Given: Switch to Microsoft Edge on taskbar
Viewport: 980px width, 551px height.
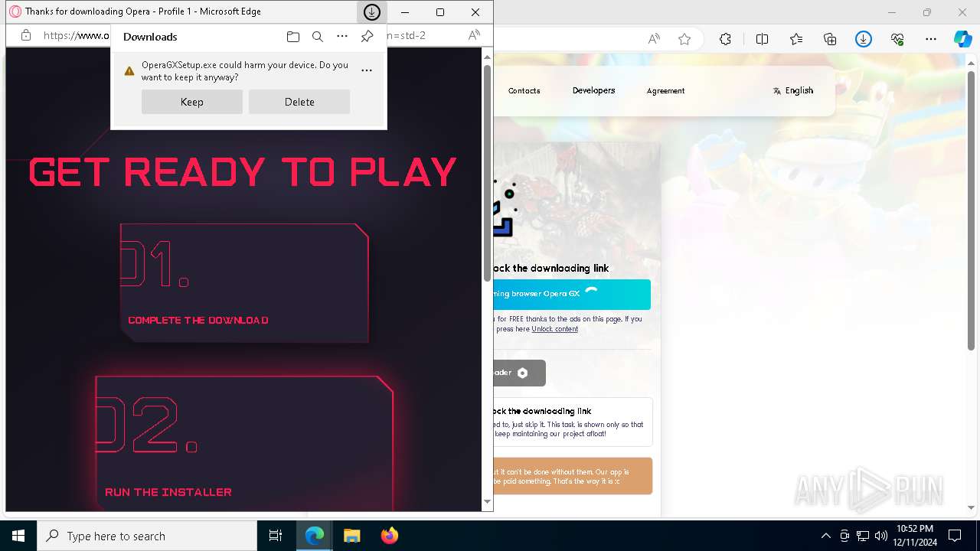Looking at the screenshot, I should click(x=315, y=536).
